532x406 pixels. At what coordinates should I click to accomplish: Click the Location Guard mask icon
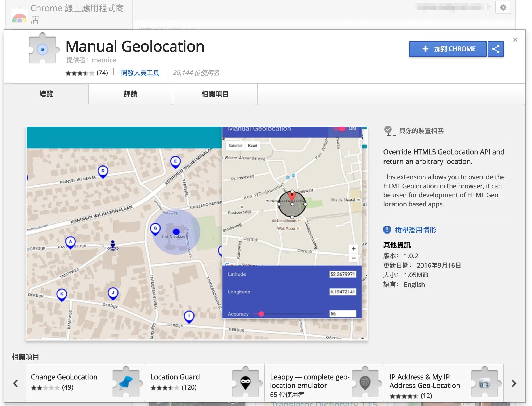pos(245,383)
